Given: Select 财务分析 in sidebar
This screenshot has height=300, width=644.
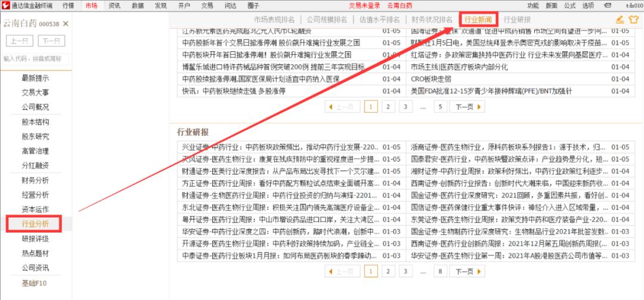Looking at the screenshot, I should click(35, 180).
